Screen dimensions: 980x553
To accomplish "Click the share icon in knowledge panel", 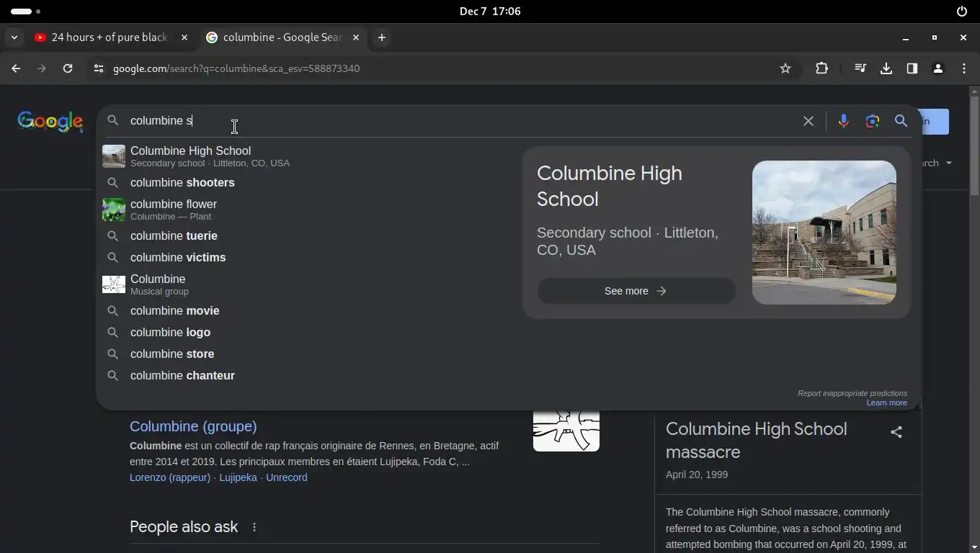I will [896, 432].
